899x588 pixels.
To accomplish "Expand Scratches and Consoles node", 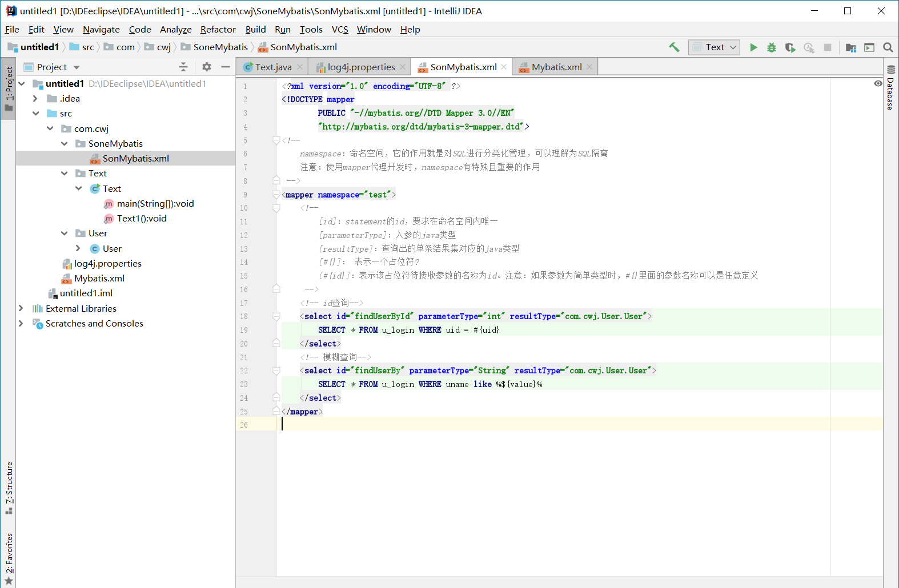I will tap(21, 323).
